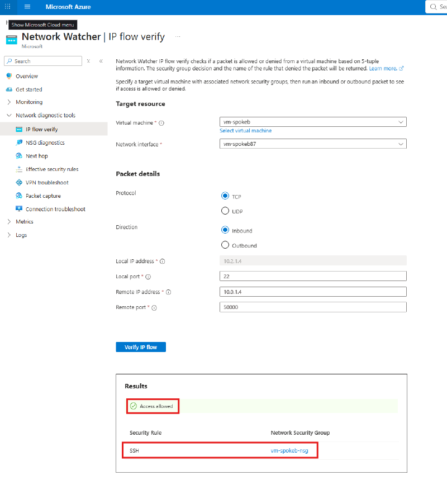Click the info icon beside Remote port
447x504 pixels.
tap(154, 308)
